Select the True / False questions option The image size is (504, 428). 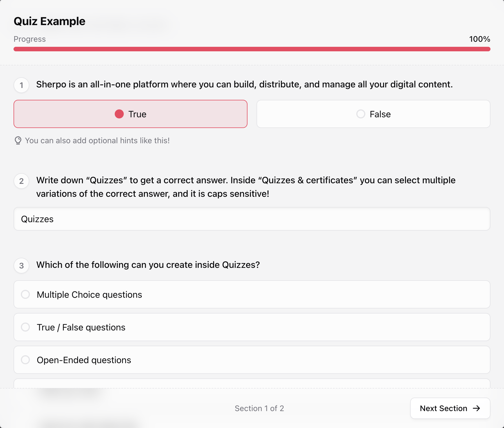click(252, 327)
